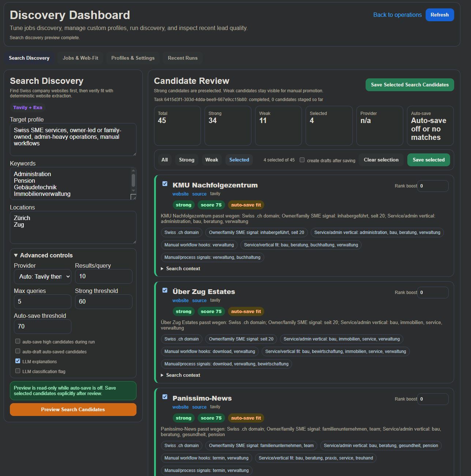Filter candidates by Weak
The height and width of the screenshot is (476, 471).
(212, 160)
